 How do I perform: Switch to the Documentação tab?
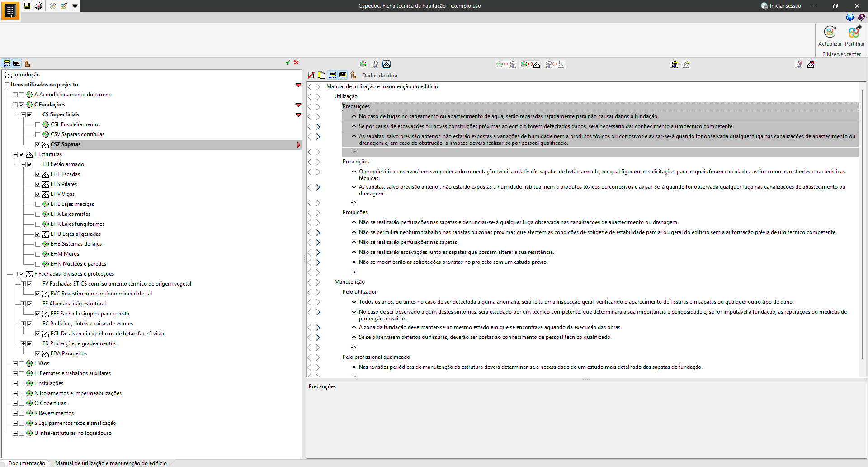27,463
